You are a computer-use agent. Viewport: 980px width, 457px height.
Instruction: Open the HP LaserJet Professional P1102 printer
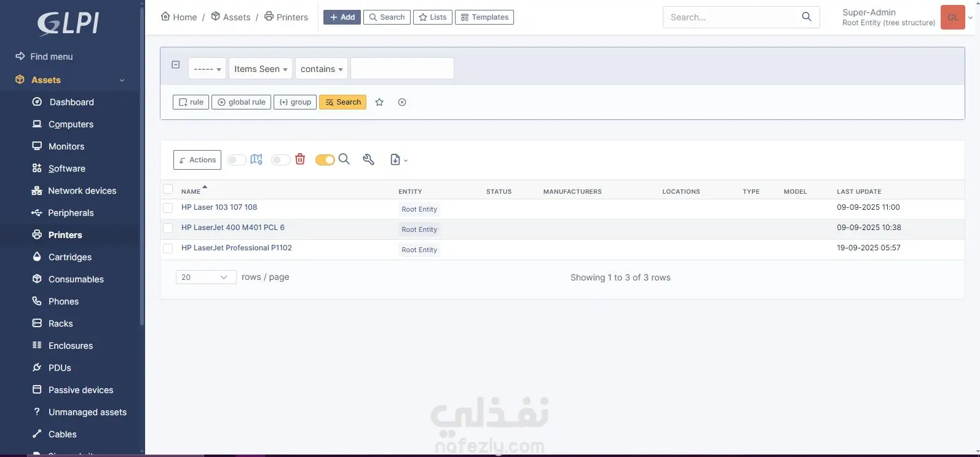click(x=237, y=248)
